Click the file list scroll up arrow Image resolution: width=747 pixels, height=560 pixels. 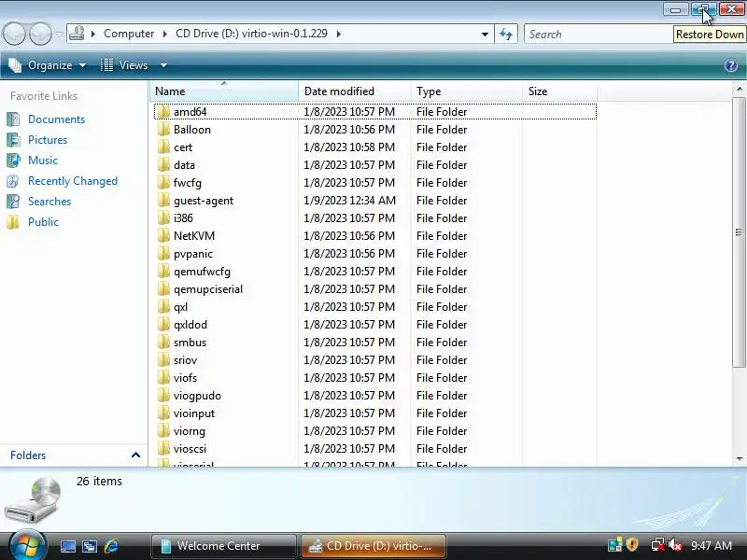pyautogui.click(x=739, y=89)
